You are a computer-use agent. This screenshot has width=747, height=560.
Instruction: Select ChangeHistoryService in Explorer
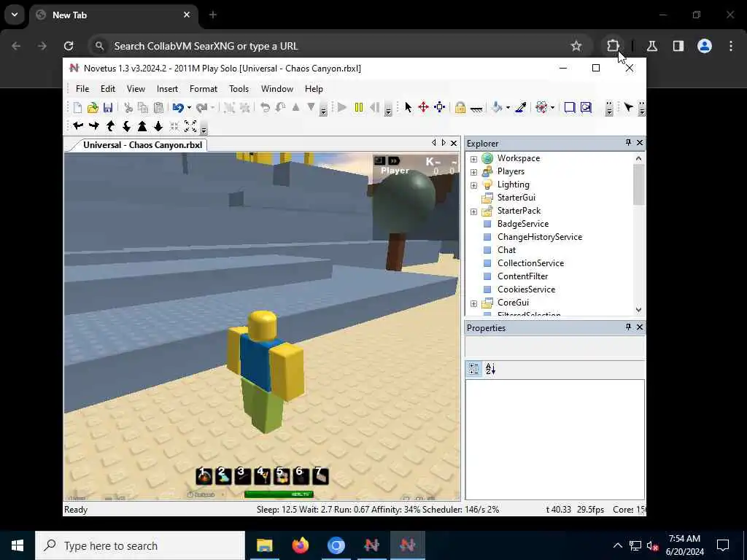pos(540,237)
